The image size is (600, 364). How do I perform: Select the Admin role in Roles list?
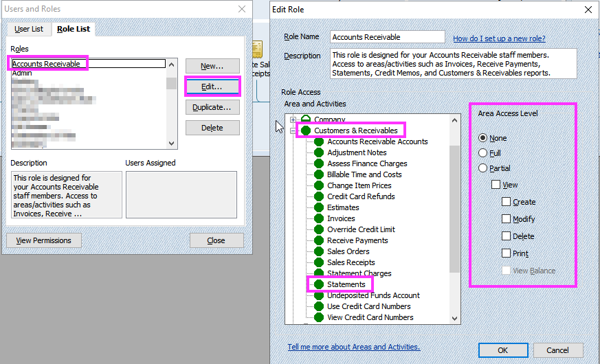point(22,73)
